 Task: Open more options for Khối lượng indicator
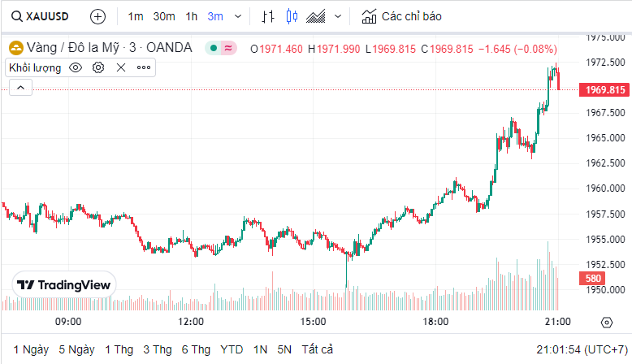[x=144, y=67]
